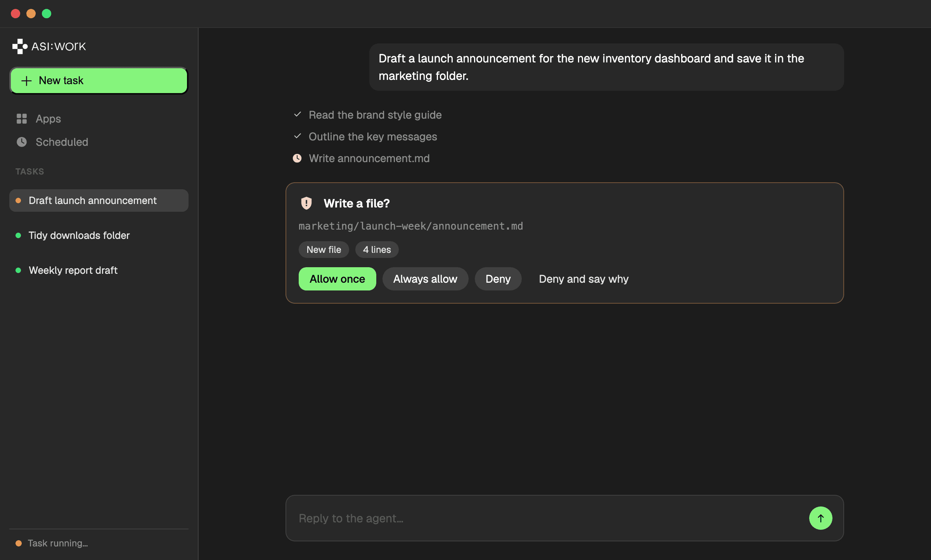Click the Outline the key messages step

(x=373, y=137)
